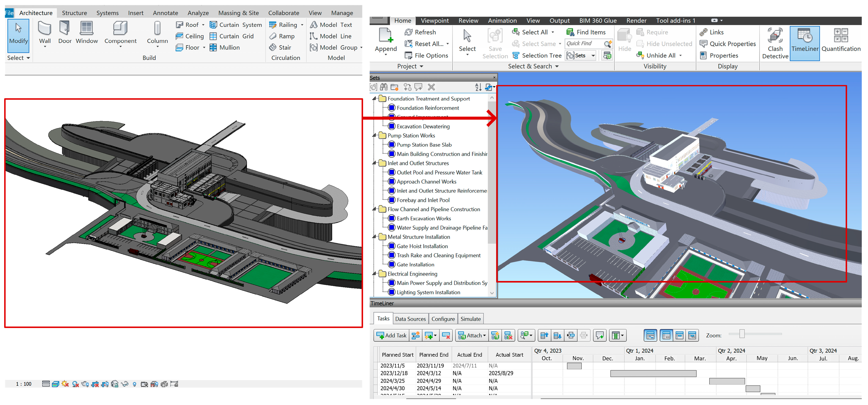Click the delete X icon in Sets panel
Screen dimensions: 868x405
pos(431,87)
